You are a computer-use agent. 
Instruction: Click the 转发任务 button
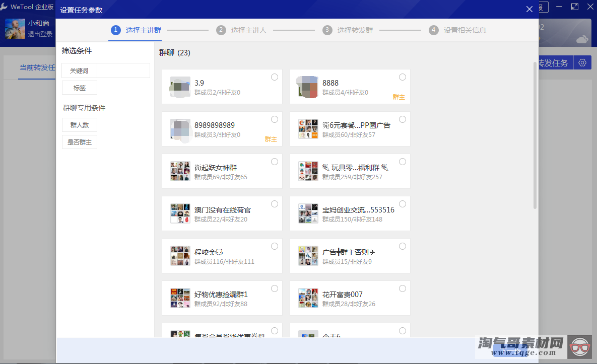click(x=554, y=63)
